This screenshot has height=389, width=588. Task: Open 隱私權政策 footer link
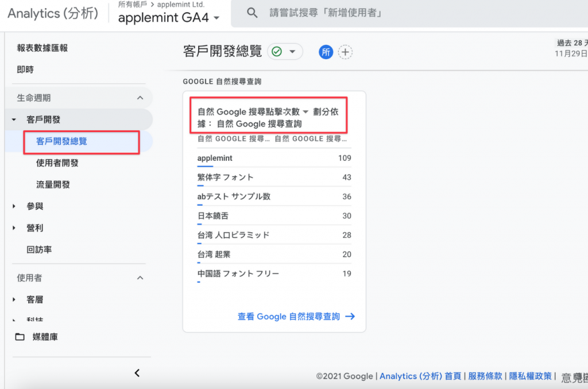[x=530, y=376]
